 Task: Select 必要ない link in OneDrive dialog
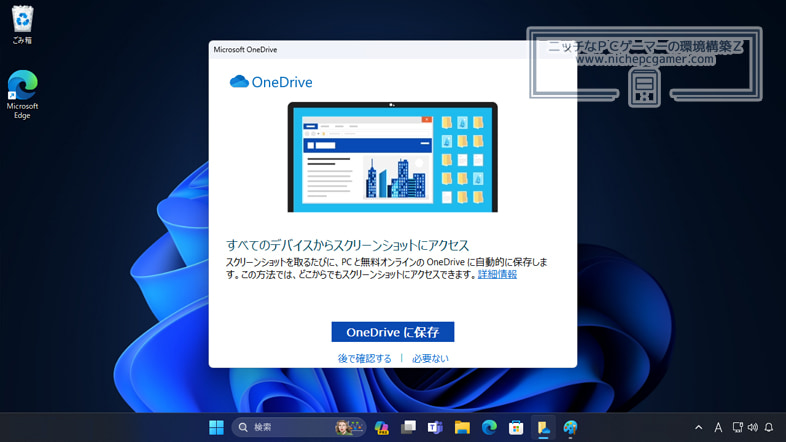[x=430, y=358]
